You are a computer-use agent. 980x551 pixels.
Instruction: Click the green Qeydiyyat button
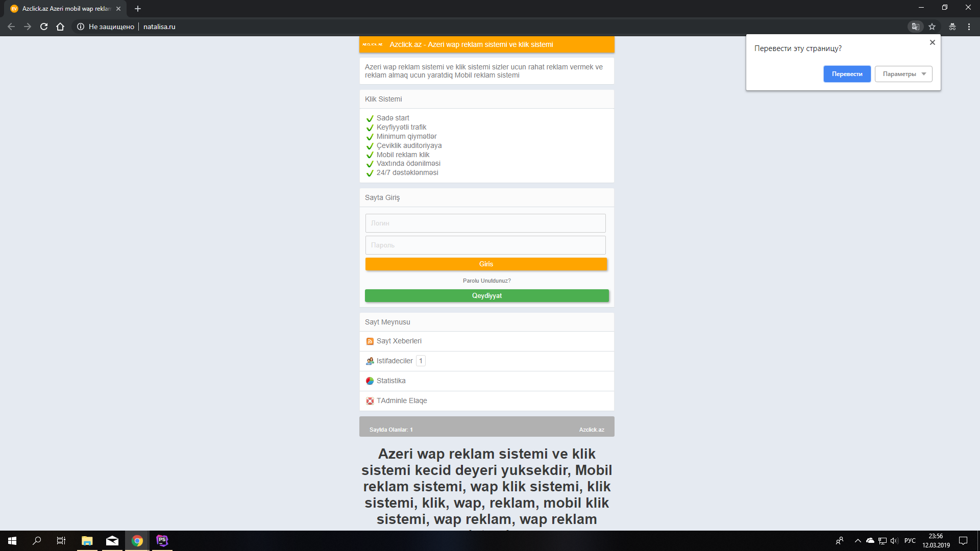point(486,296)
